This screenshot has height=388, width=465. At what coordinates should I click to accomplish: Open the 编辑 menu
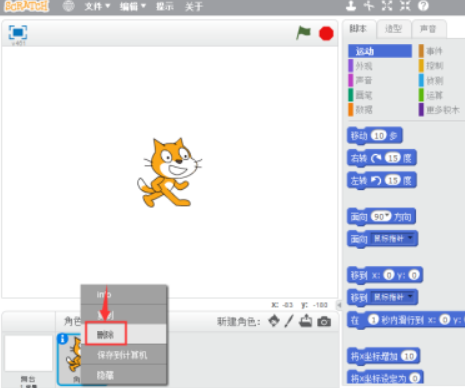click(133, 6)
